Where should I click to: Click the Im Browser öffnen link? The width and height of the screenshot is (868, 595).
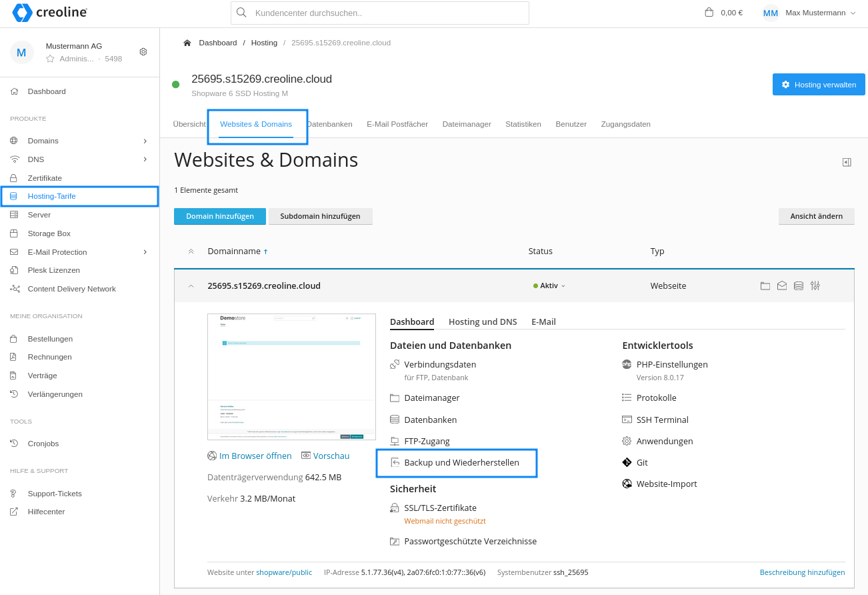(249, 456)
